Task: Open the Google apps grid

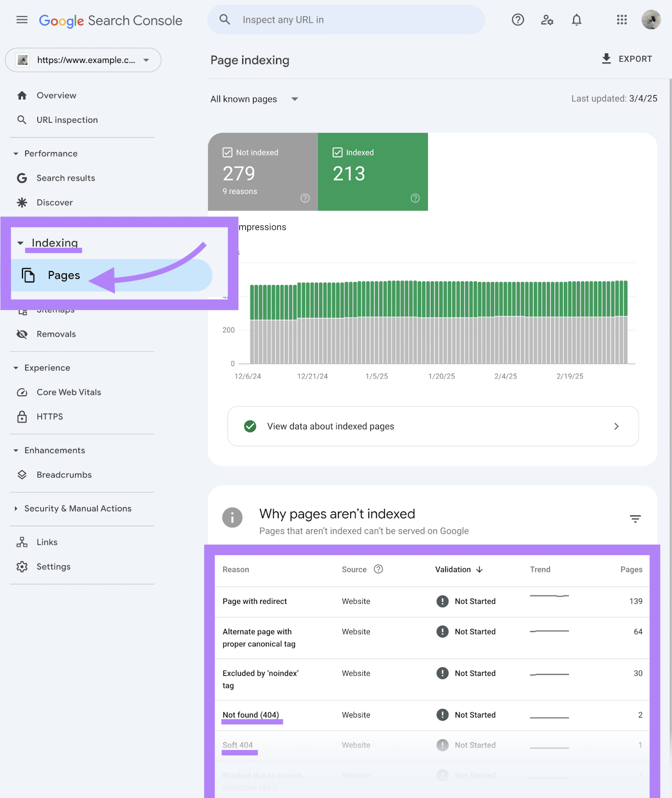Action: coord(622,20)
